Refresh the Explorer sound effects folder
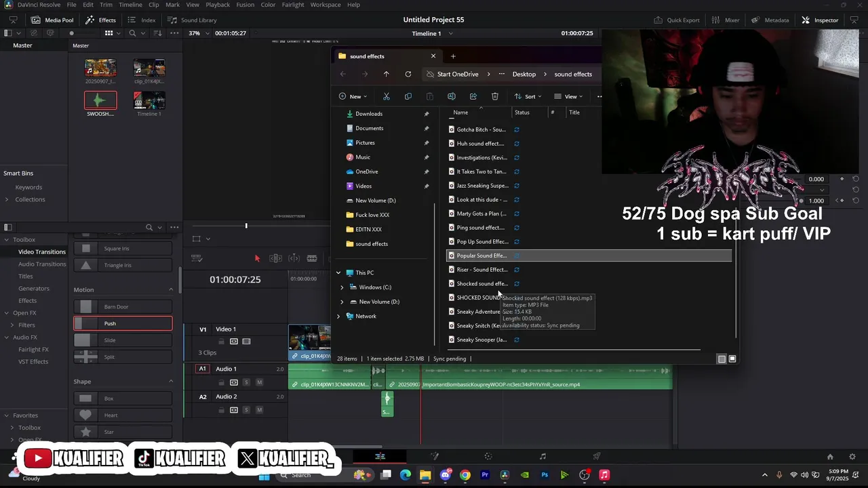Viewport: 868px width, 488px height. click(x=408, y=74)
